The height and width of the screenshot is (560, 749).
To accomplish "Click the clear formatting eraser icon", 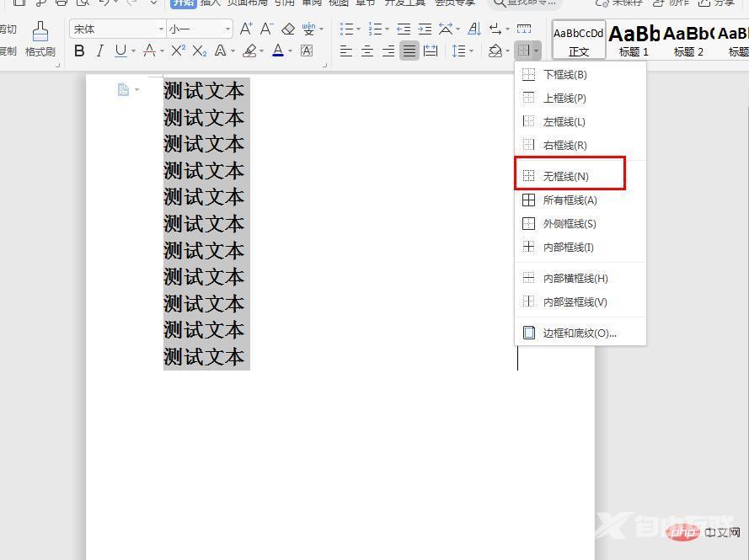I will click(x=288, y=29).
